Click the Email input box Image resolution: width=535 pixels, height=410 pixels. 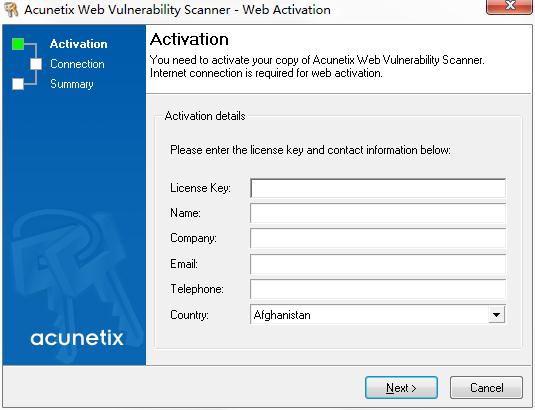tap(378, 264)
